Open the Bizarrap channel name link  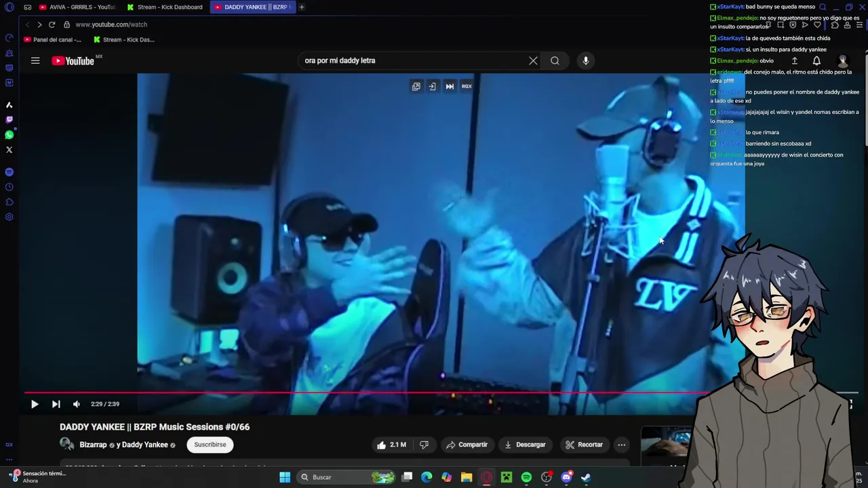(x=93, y=445)
